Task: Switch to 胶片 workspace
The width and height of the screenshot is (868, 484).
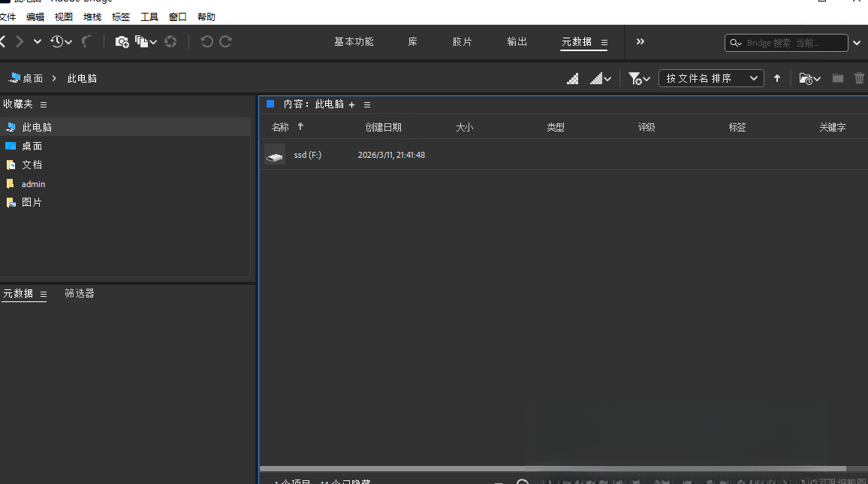Action: [x=463, y=42]
